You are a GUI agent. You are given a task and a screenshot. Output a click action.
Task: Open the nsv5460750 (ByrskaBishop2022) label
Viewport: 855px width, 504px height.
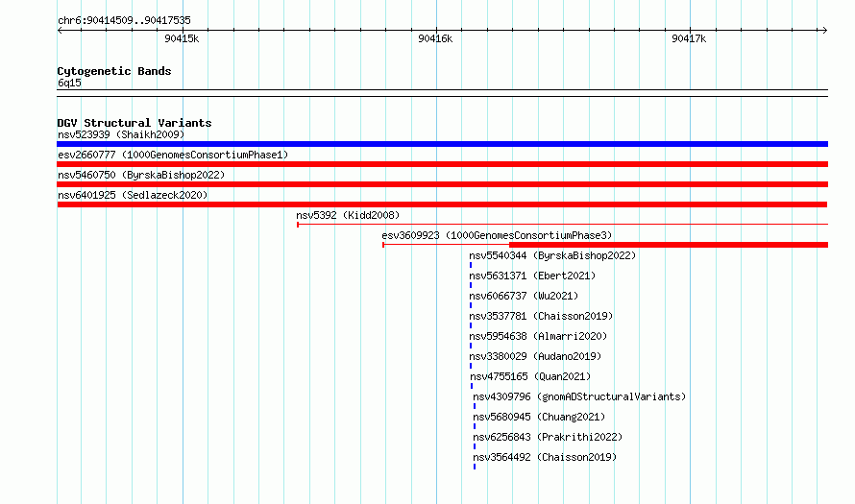tap(141, 175)
